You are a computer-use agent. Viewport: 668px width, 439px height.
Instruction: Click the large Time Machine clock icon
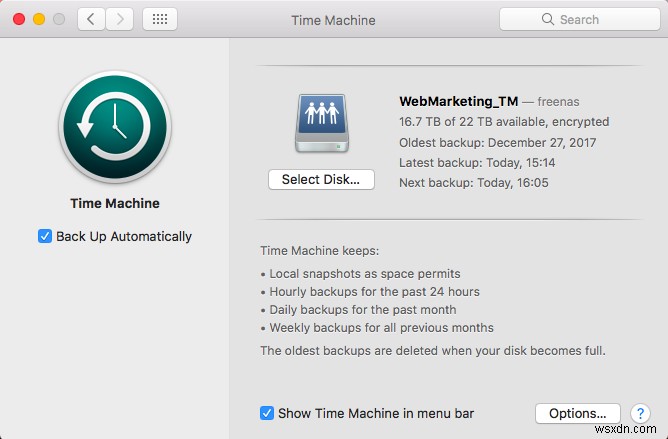coord(115,127)
